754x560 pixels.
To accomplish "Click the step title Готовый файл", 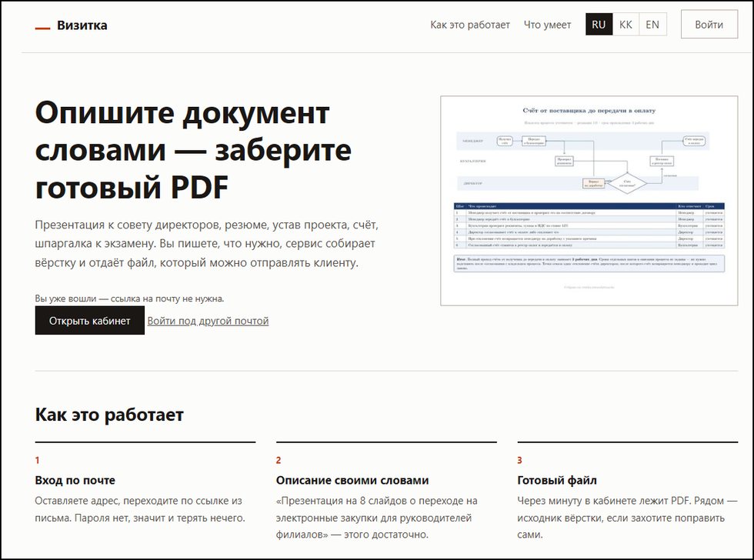I will pos(557,480).
